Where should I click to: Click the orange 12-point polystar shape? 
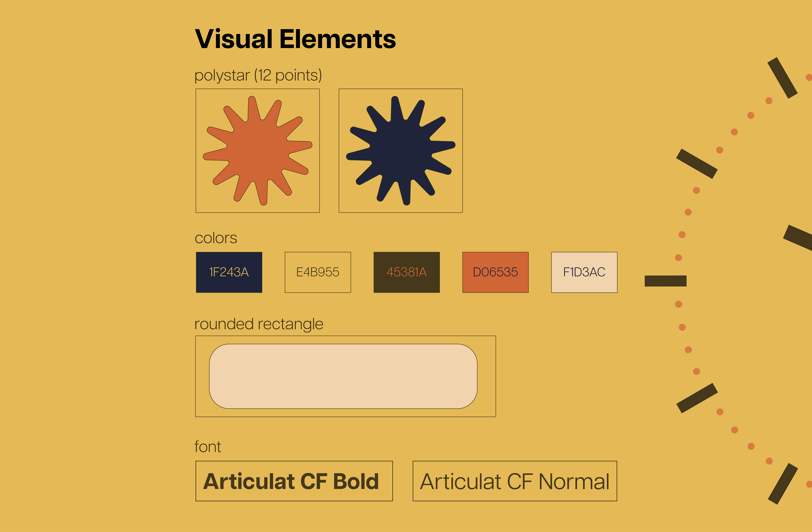click(x=258, y=150)
